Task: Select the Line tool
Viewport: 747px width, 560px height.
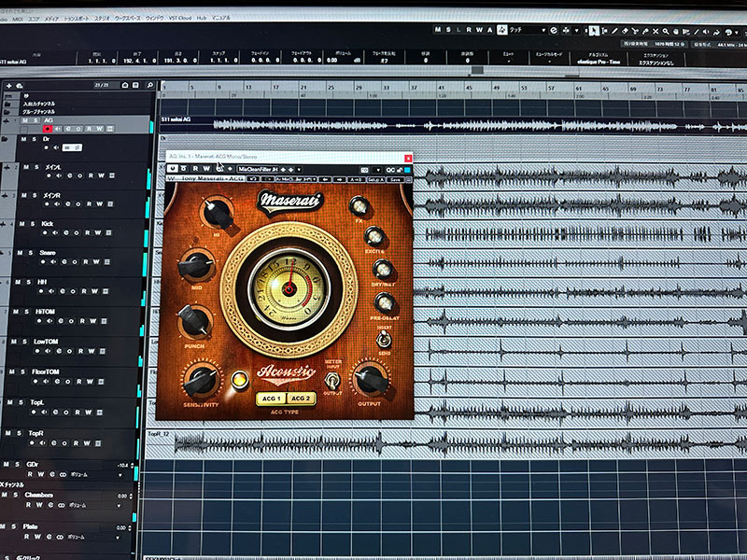Action: [x=697, y=32]
